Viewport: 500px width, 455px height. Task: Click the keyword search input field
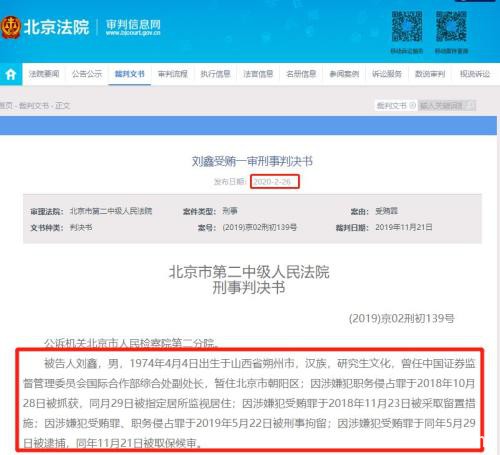click(441, 106)
